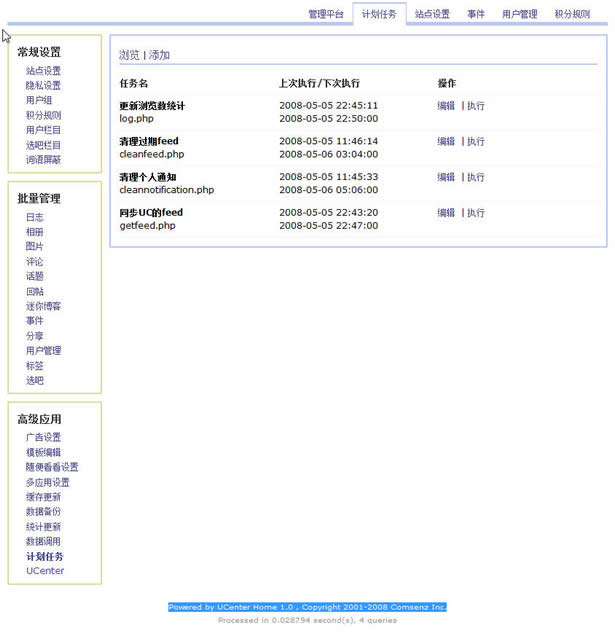Click the 缓存更新 sidebar link
Screen dimensions: 615x636
pos(43,497)
